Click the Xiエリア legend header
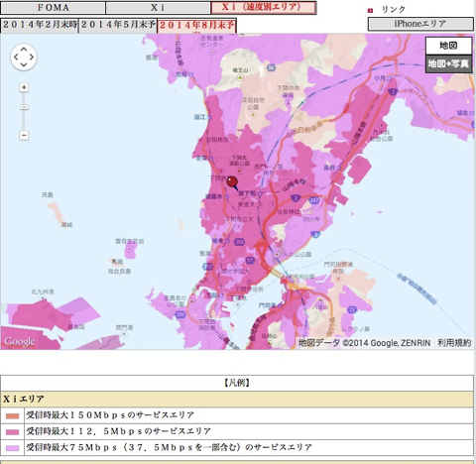Screen dimensions: 476x464 (24, 400)
